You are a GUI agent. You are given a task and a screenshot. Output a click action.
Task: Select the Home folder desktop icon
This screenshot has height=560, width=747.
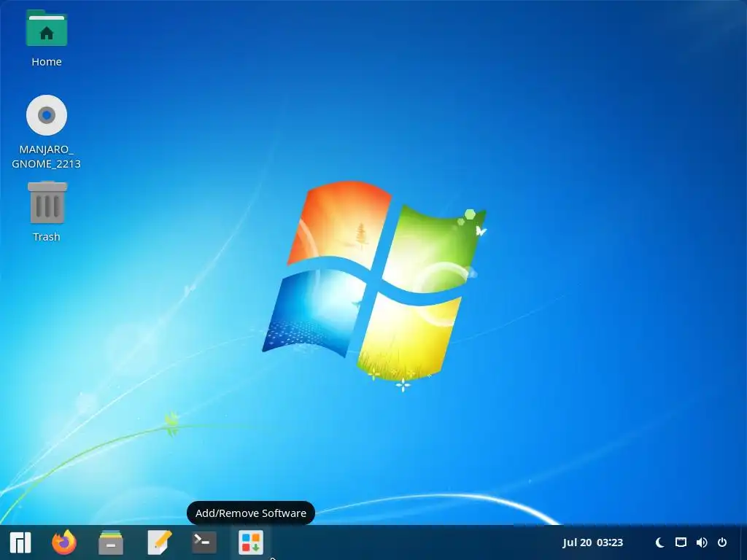(x=46, y=28)
